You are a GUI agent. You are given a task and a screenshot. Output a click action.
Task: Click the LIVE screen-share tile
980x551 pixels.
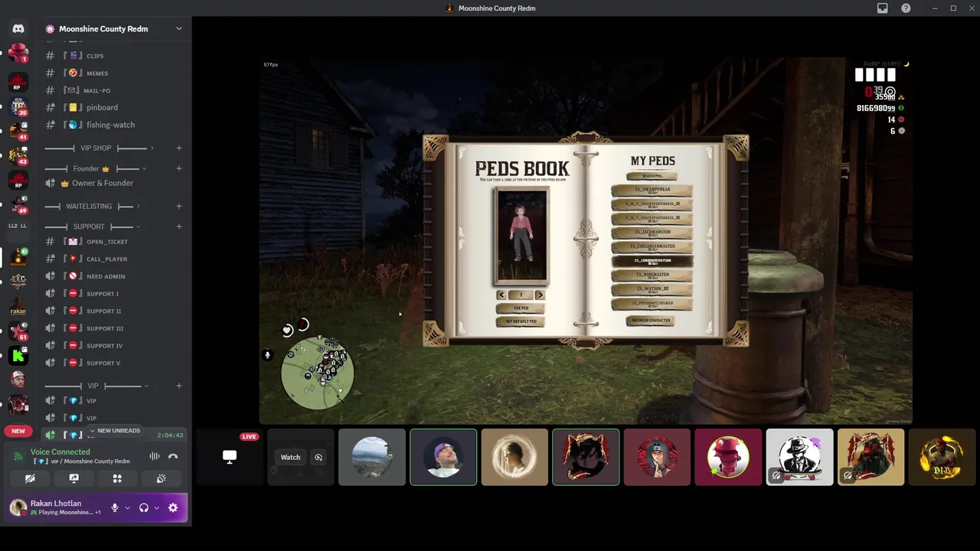(x=230, y=457)
